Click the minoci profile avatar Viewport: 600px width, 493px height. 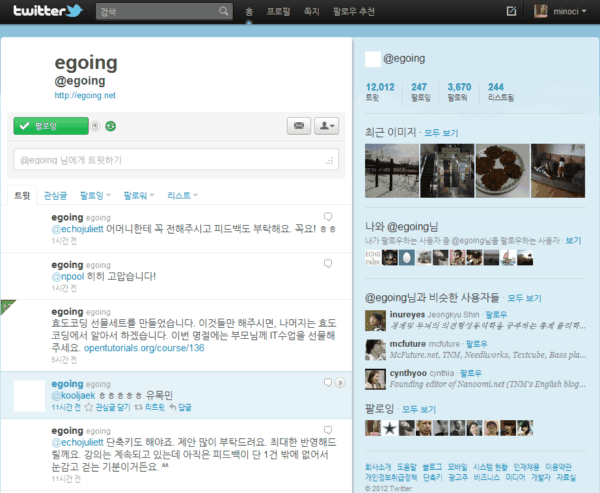(541, 11)
